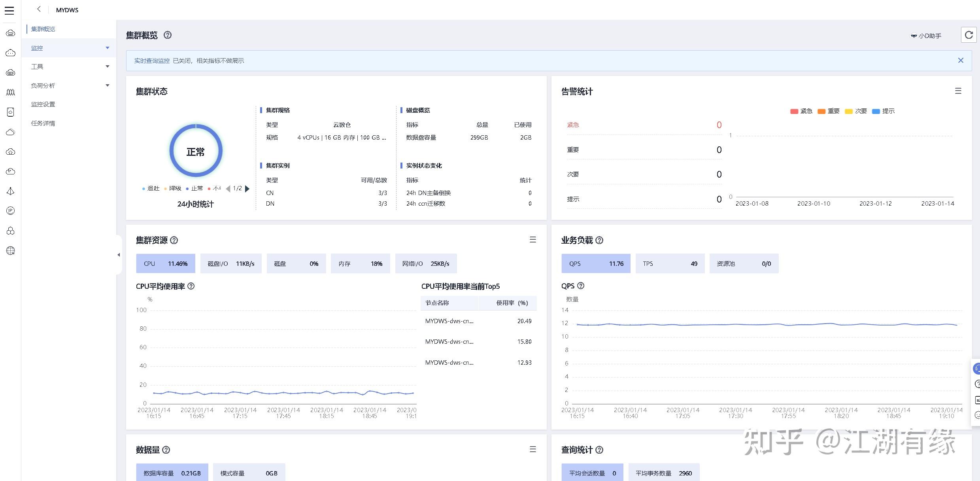Toggle the 重要 orange legend item
This screenshot has height=481, width=980.
click(829, 111)
